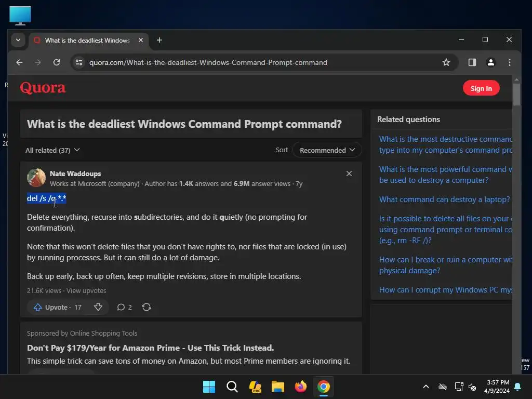Click the Sign In button
This screenshot has width=532, height=399.
point(481,88)
